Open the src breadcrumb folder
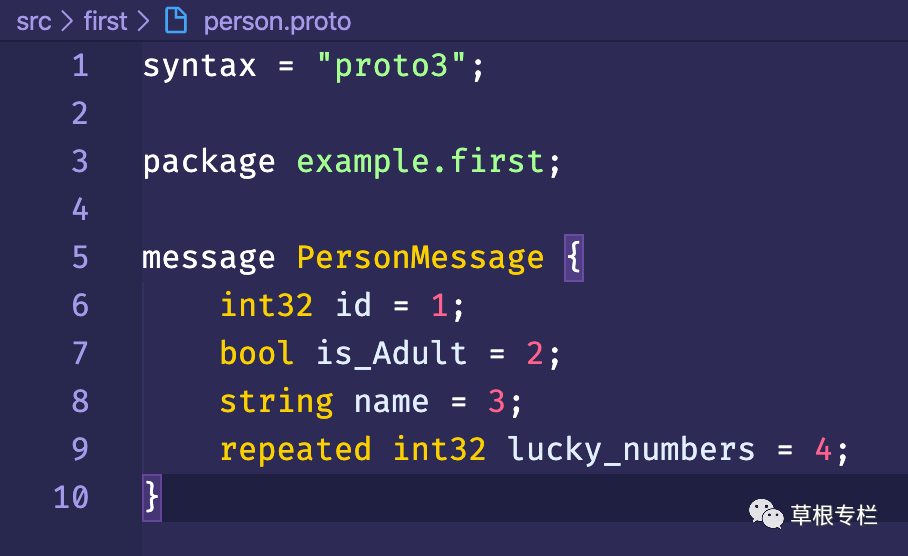This screenshot has width=908, height=556. tap(34, 22)
